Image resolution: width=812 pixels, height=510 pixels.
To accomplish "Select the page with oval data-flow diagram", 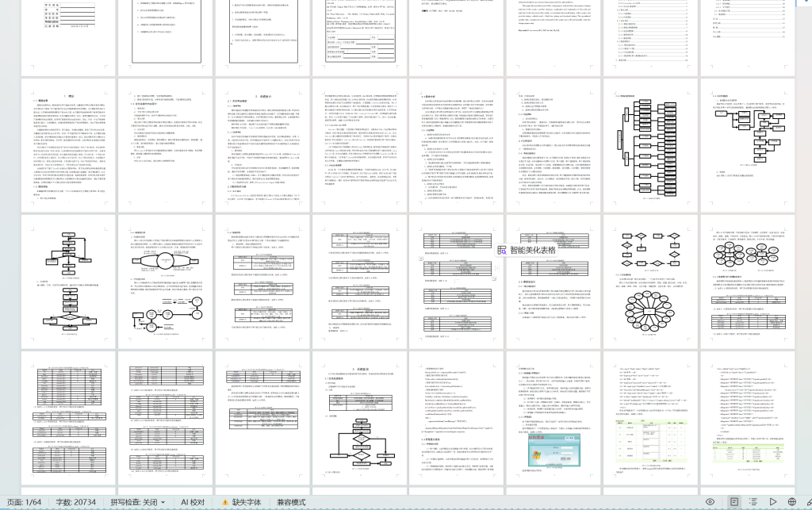I will click(166, 282).
